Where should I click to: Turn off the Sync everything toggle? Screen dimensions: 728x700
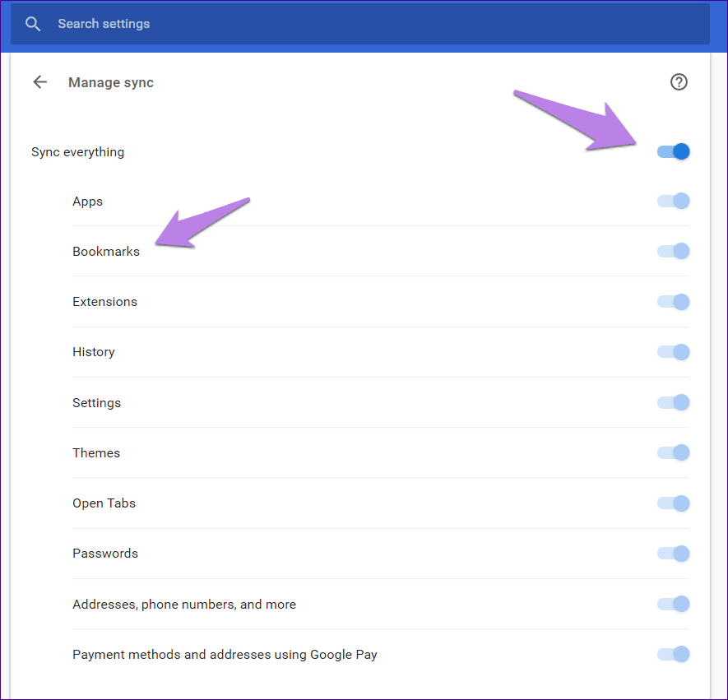tap(673, 151)
